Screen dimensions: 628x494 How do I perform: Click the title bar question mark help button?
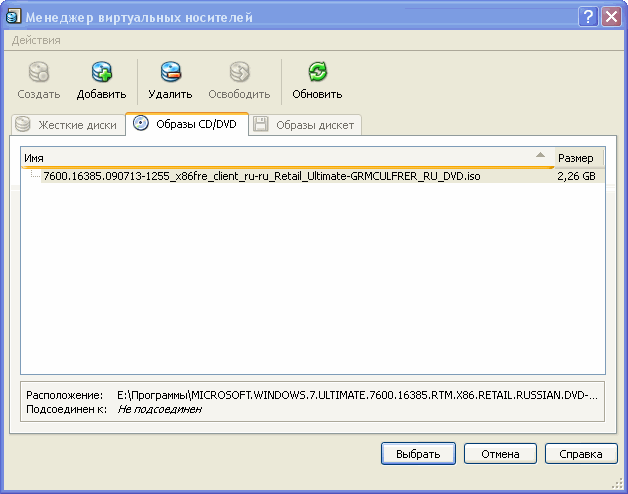[587, 17]
